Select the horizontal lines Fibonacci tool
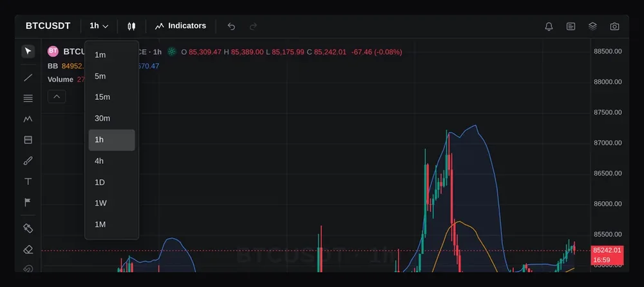The image size is (644, 287). [28, 98]
